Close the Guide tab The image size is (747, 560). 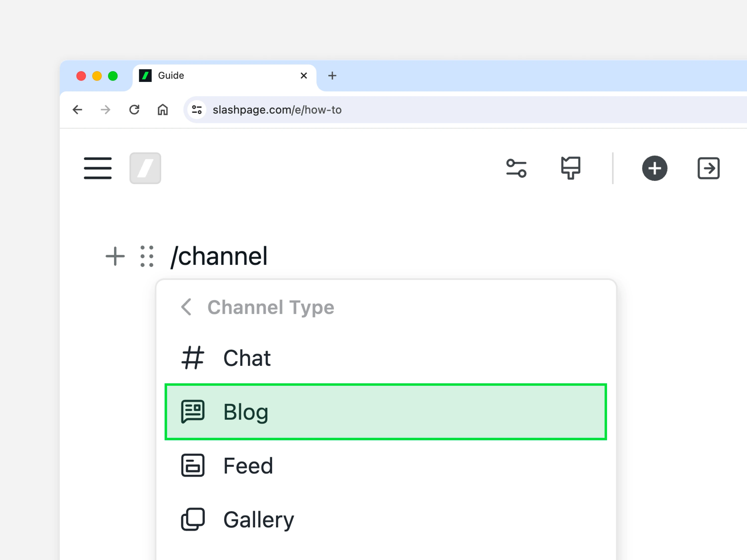(x=304, y=76)
